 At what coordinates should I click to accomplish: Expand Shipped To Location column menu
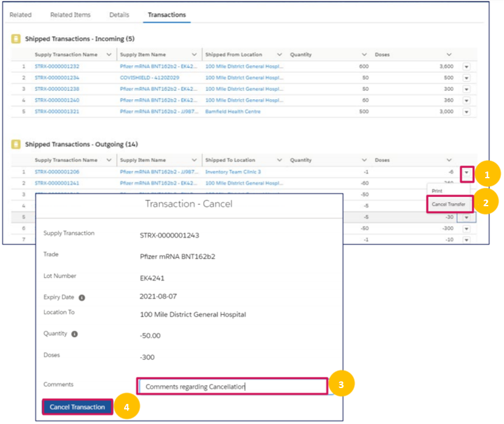coord(279,160)
